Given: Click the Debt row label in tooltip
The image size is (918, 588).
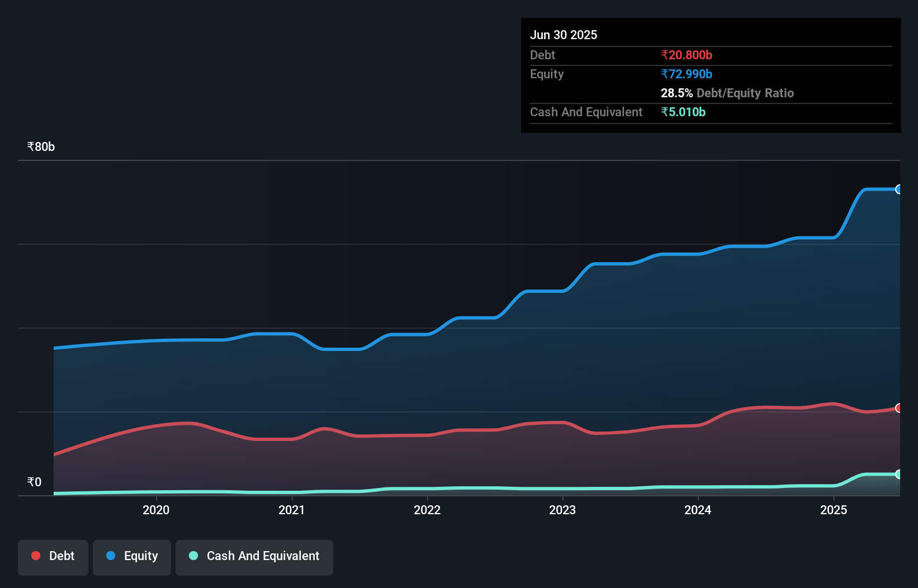Looking at the screenshot, I should click(542, 55).
